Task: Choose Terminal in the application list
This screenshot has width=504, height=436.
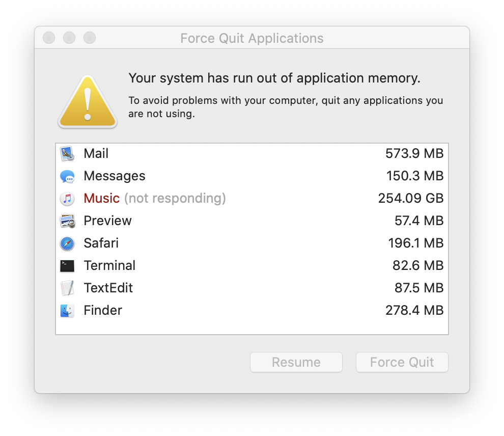Action: (109, 265)
